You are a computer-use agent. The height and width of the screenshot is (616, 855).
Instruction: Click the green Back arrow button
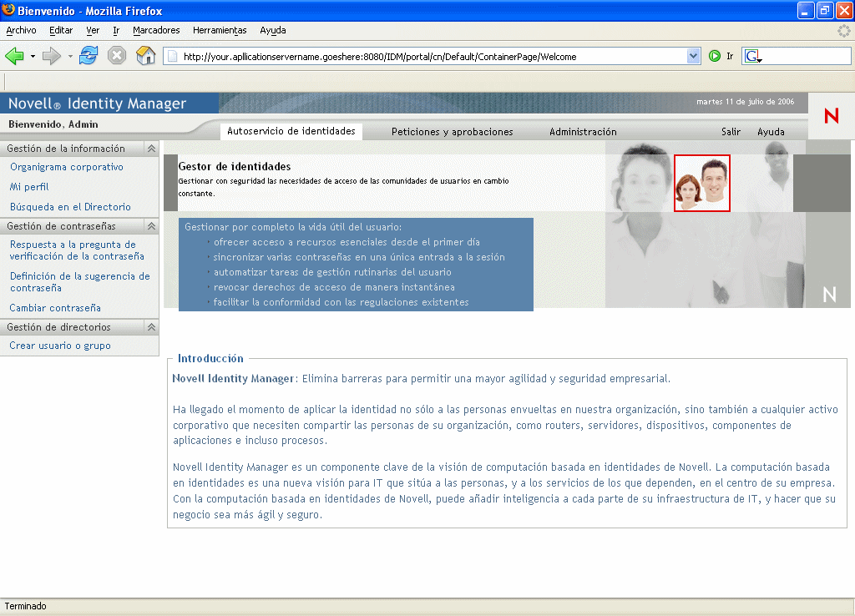coord(14,56)
